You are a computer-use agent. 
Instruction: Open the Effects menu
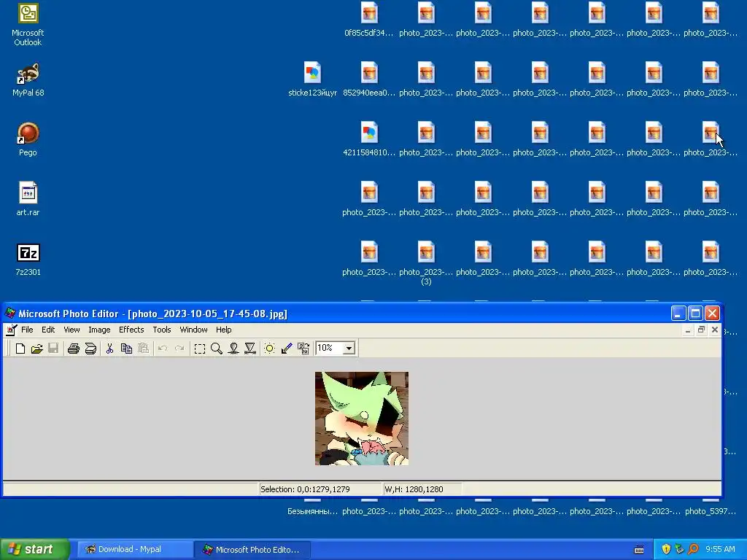coord(131,330)
